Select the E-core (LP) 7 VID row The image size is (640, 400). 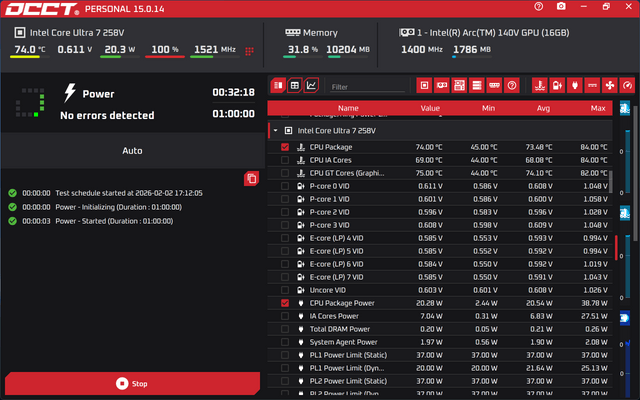(x=440, y=277)
